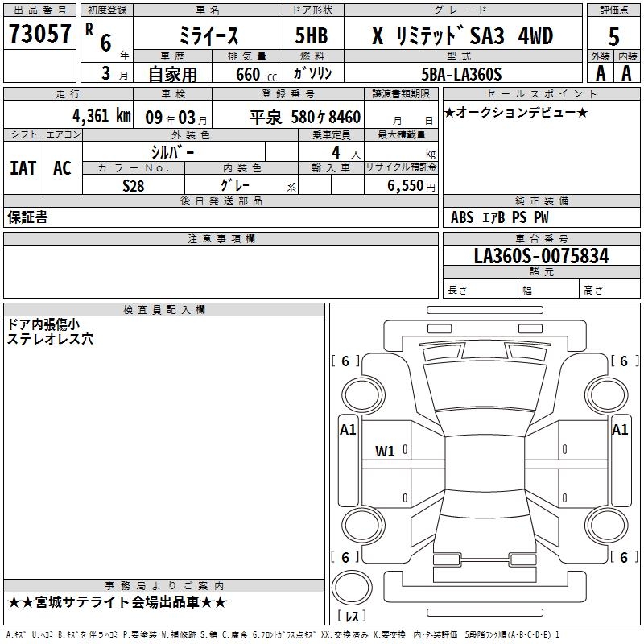Select the fuel type ガソリン
Screen dimensions: 644x644
pyautogui.click(x=312, y=73)
